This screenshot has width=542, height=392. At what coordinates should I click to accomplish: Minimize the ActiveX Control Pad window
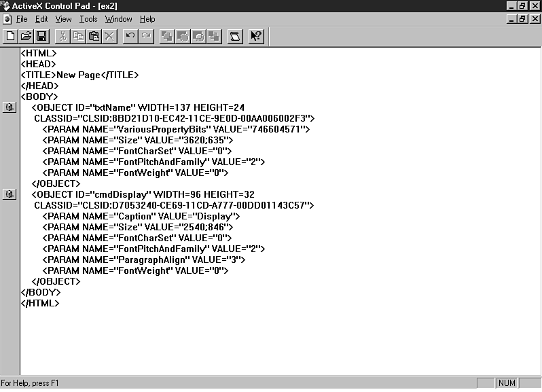point(511,6)
